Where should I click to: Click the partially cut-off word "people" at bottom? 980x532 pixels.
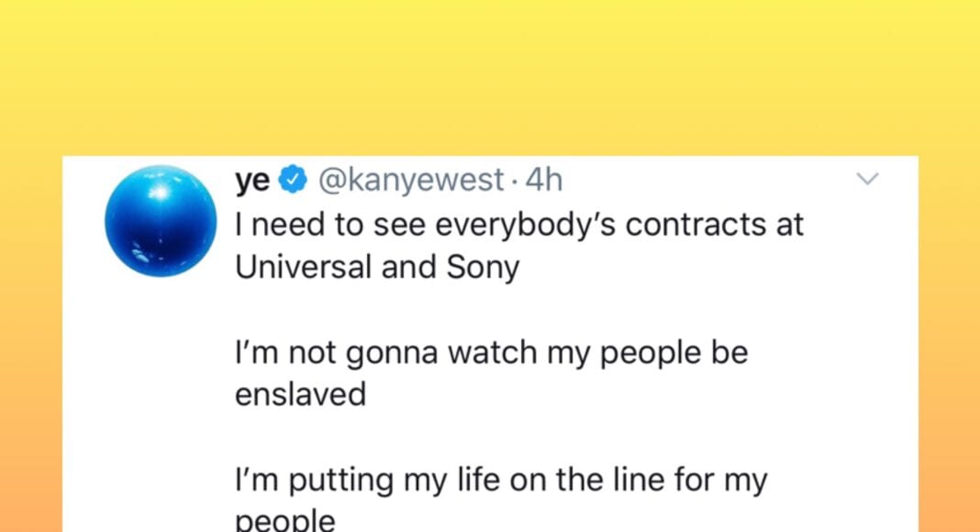[284, 521]
